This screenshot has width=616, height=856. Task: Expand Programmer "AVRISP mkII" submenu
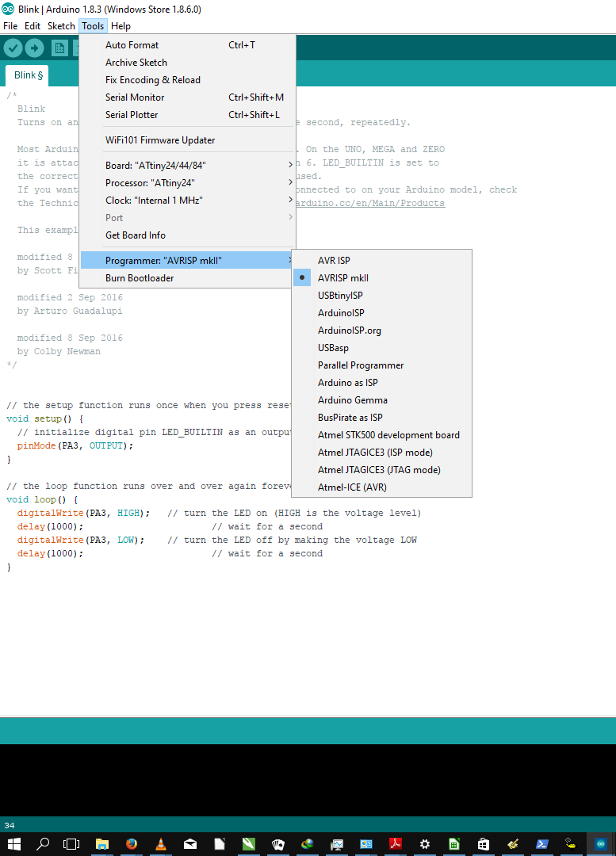tap(187, 261)
